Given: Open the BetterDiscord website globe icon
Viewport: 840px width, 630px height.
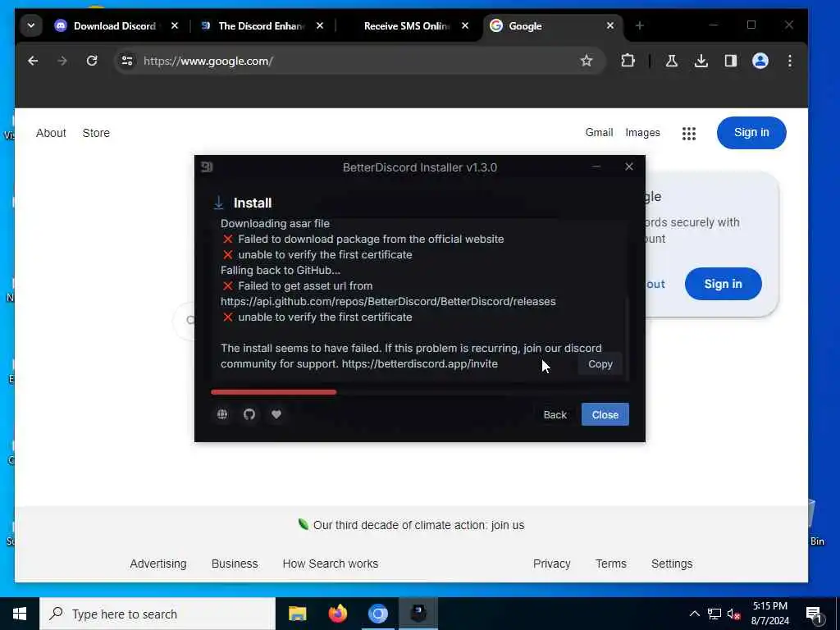Looking at the screenshot, I should coord(222,414).
